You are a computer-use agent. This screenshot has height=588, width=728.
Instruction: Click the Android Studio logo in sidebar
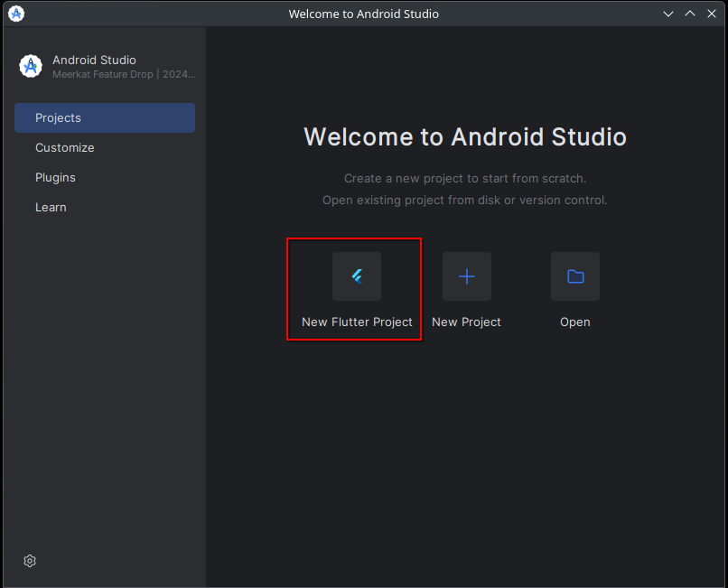pos(31,67)
